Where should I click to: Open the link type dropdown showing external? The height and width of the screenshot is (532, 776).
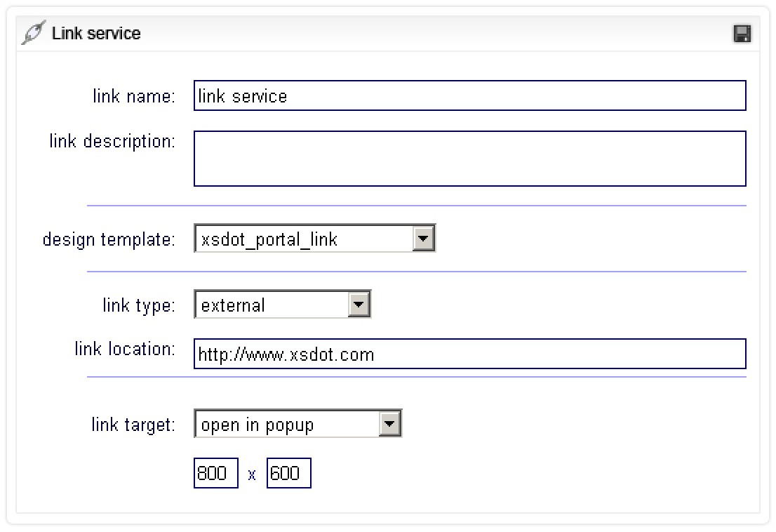pyautogui.click(x=272, y=305)
